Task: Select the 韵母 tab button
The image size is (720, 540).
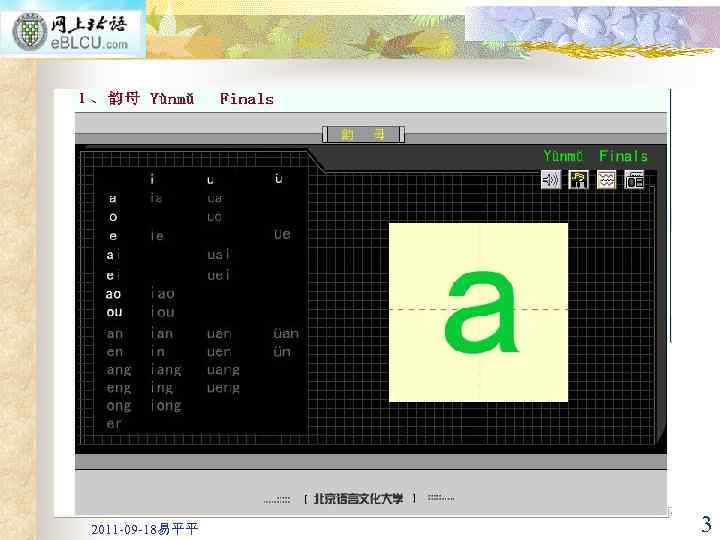Action: (x=363, y=135)
